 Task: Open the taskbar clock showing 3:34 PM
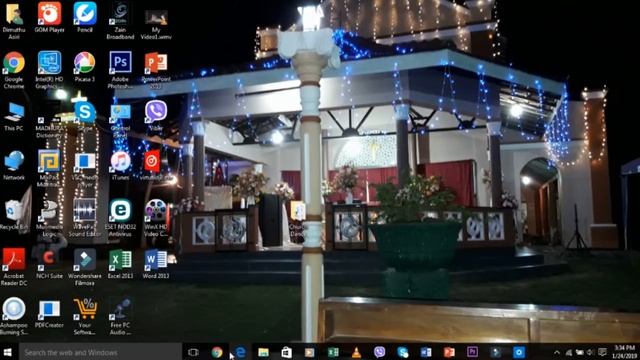pyautogui.click(x=624, y=352)
